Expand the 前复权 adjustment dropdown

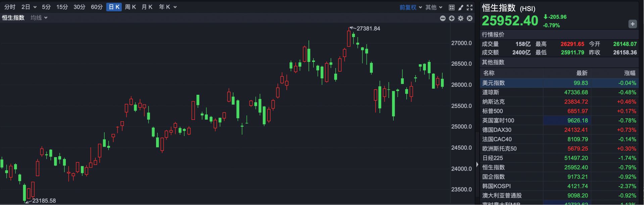tap(410, 7)
